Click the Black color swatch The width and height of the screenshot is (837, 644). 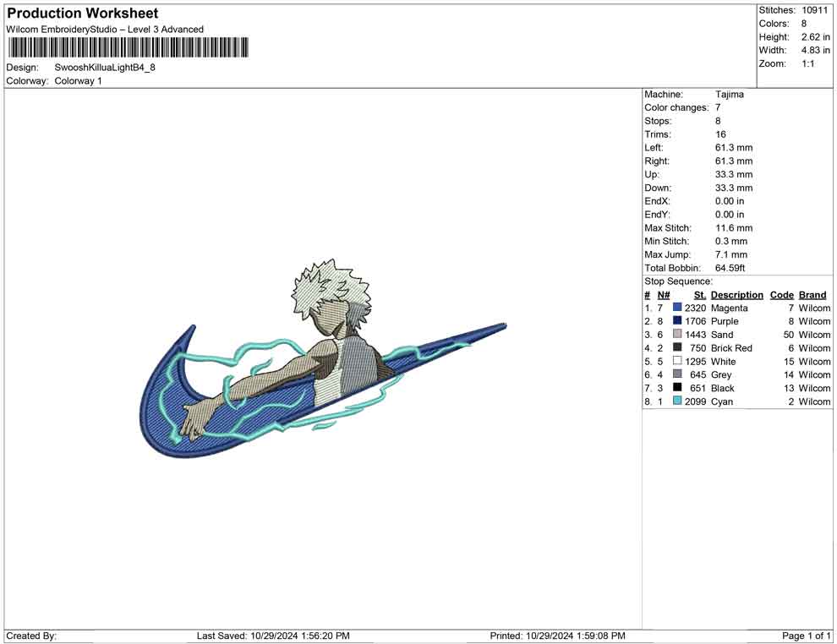(677, 389)
